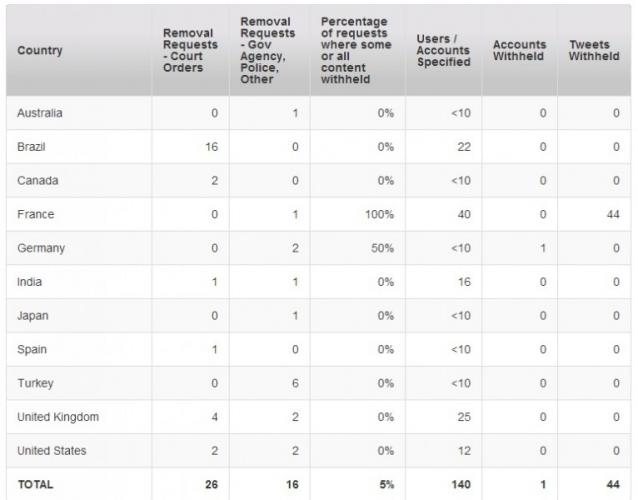638x500 pixels.
Task: Select Germany's 50% withheld percentage cell
Action: [x=382, y=248]
